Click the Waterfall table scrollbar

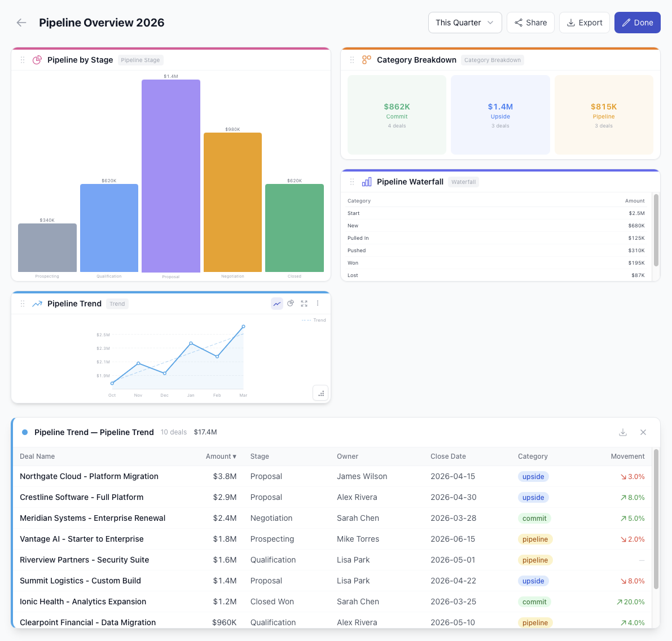[656, 230]
